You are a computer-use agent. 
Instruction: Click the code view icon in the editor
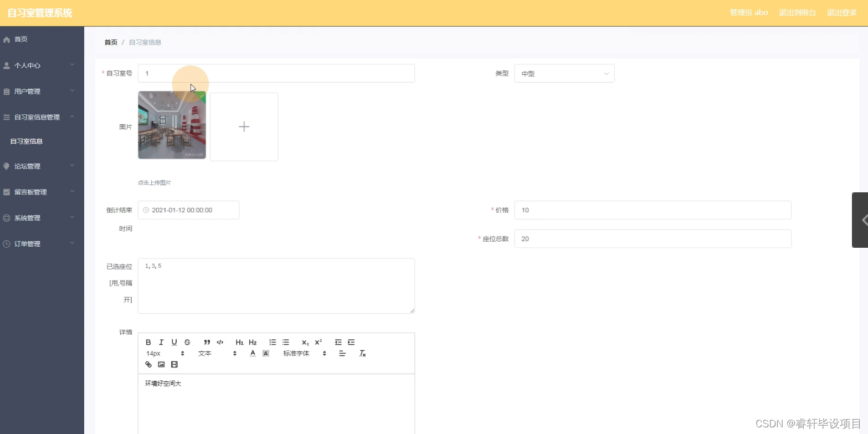point(220,342)
